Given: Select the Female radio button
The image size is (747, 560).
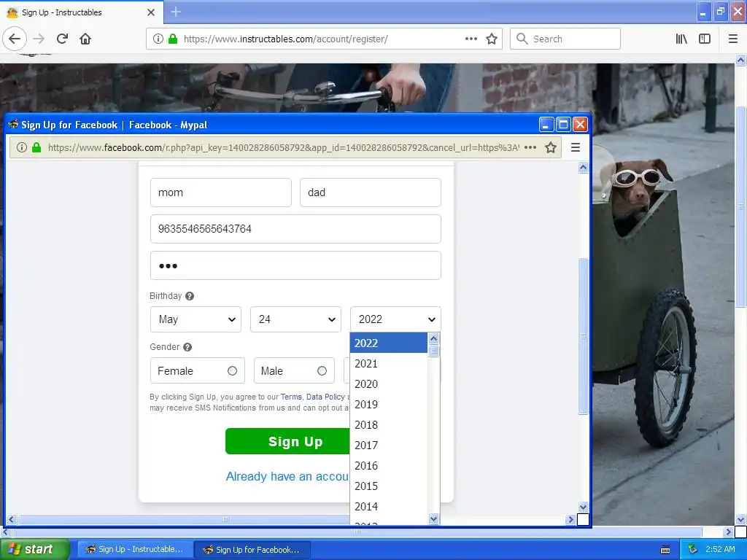Looking at the screenshot, I should click(232, 371).
